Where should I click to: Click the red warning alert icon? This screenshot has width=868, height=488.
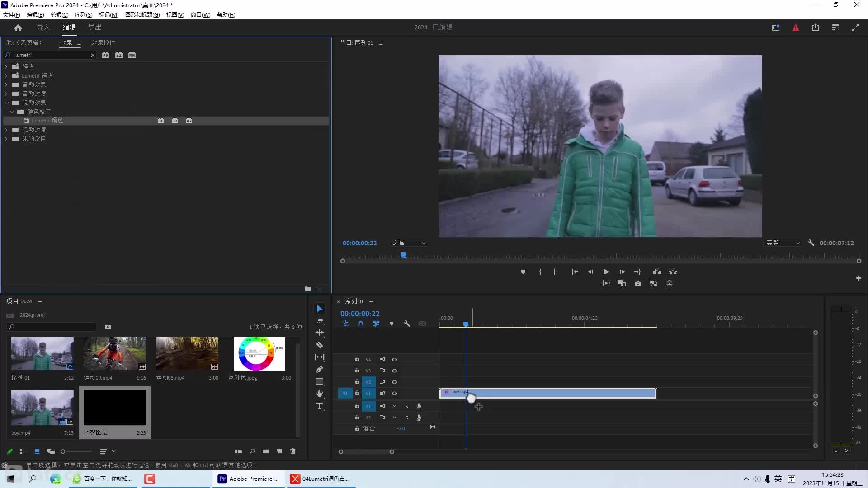click(x=796, y=28)
